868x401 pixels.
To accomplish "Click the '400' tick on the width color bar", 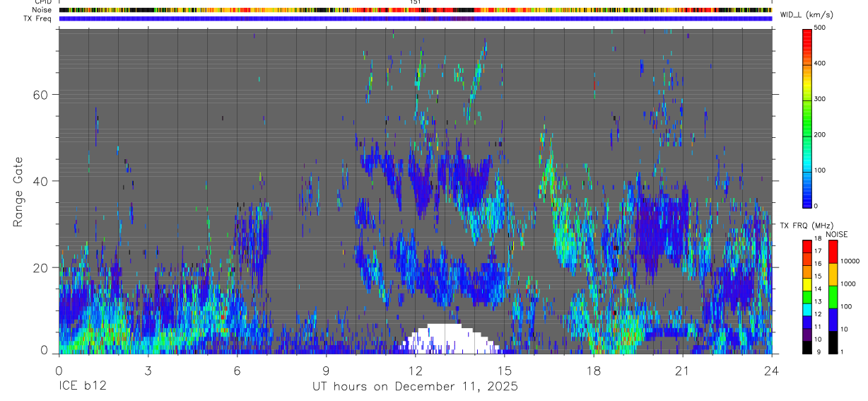I will 821,64.
